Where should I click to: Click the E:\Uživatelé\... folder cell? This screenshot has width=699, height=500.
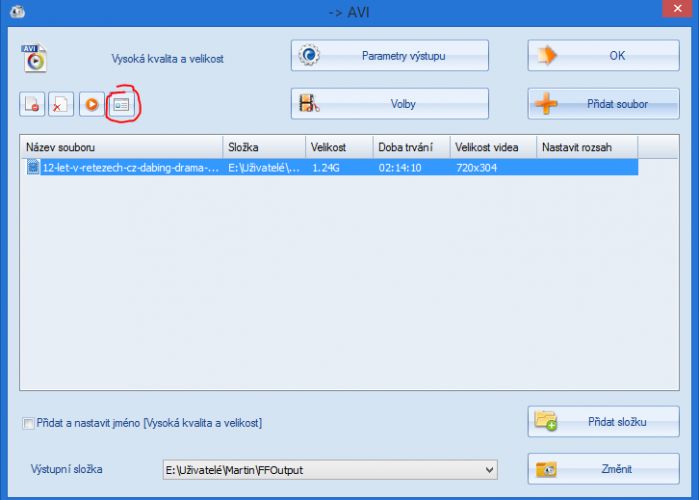(x=264, y=168)
